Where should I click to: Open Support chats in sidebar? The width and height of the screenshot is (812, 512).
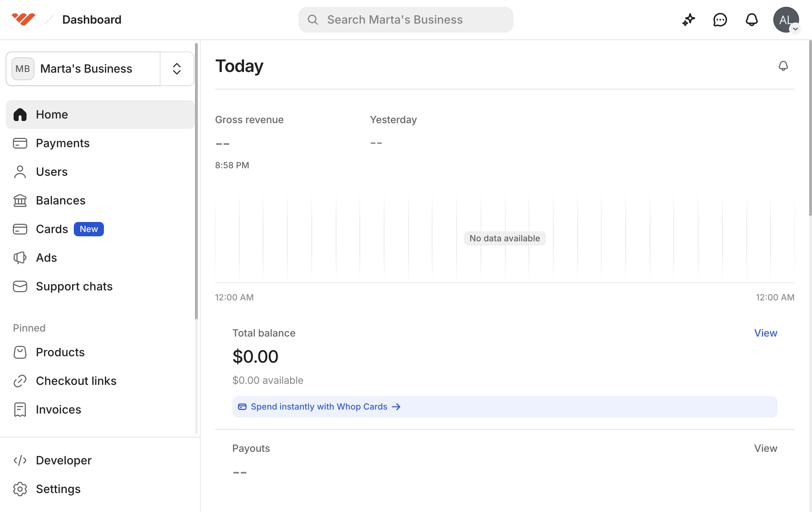(100, 286)
